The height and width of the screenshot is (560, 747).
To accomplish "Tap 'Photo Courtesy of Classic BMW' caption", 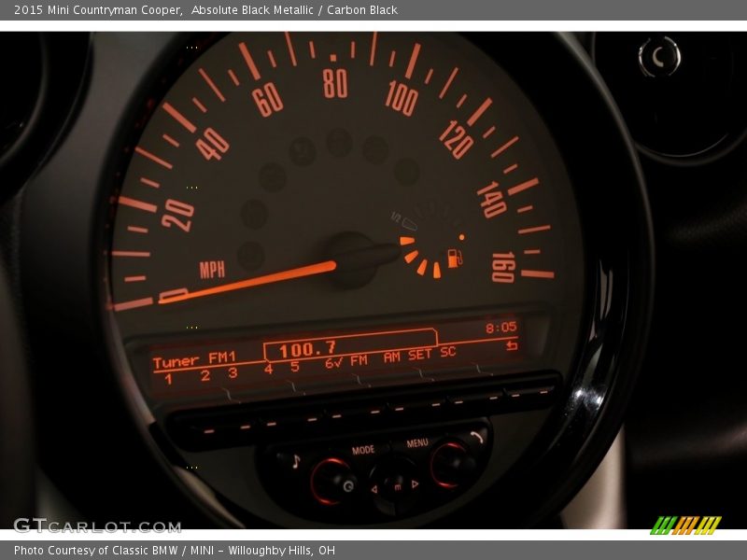I will click(97, 551).
